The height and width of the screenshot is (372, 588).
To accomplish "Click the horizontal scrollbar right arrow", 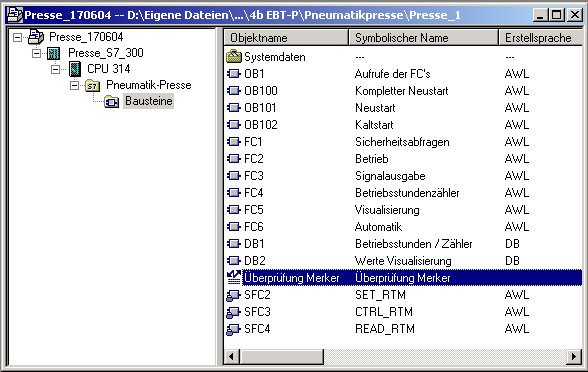I will (574, 356).
